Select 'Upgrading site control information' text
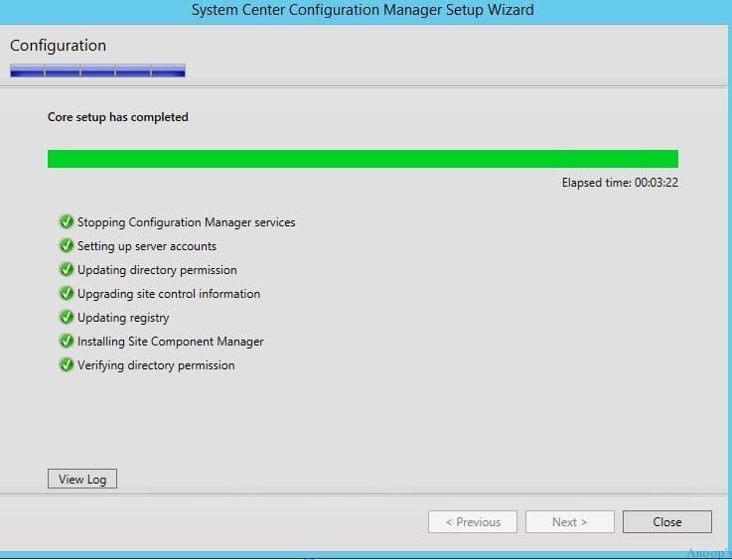Image resolution: width=732 pixels, height=560 pixels. click(169, 294)
